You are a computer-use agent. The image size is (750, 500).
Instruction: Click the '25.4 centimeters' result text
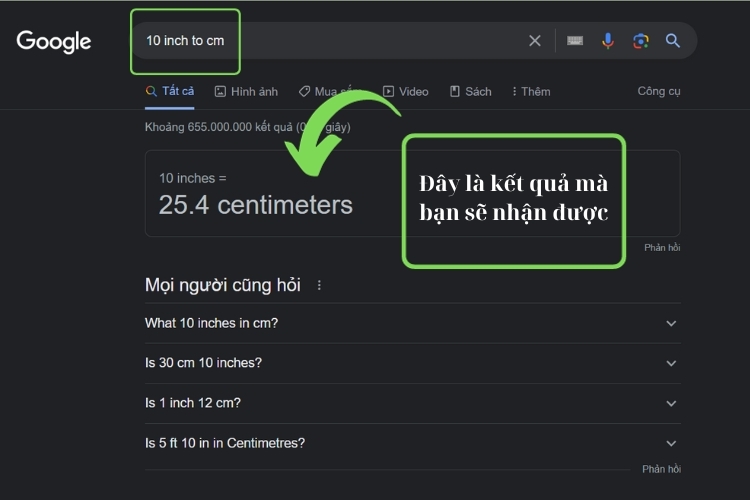(255, 205)
